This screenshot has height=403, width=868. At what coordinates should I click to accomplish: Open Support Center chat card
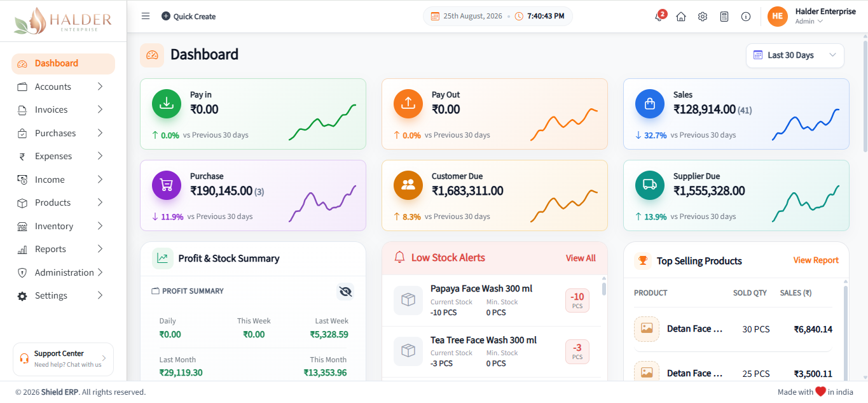coord(63,359)
